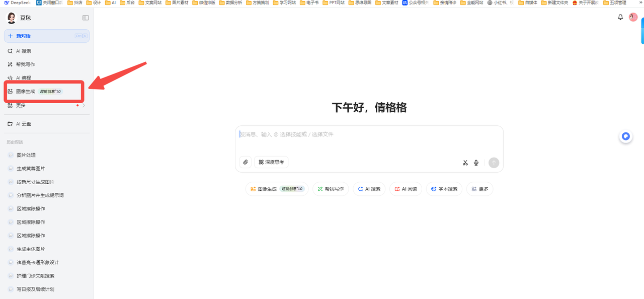644x299 pixels.
Task: Open the 生成主体图片 history conversation
Action: pyautogui.click(x=46, y=249)
